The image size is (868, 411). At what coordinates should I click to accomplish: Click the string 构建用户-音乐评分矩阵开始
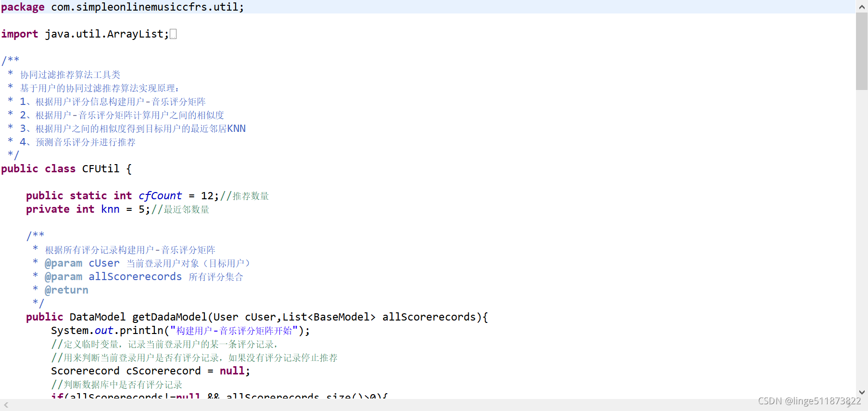click(234, 331)
